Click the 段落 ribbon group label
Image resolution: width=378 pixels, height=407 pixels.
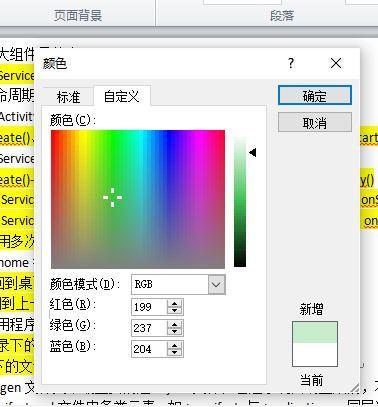282,15
